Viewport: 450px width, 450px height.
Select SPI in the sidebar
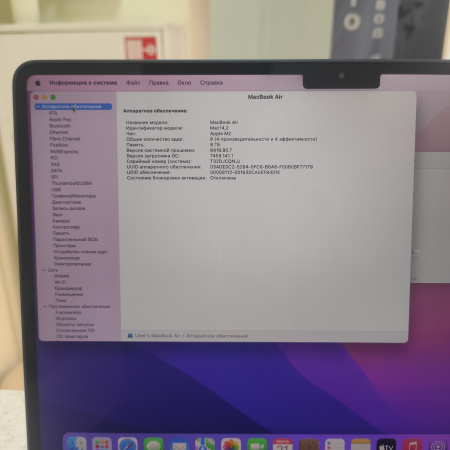[x=55, y=177]
